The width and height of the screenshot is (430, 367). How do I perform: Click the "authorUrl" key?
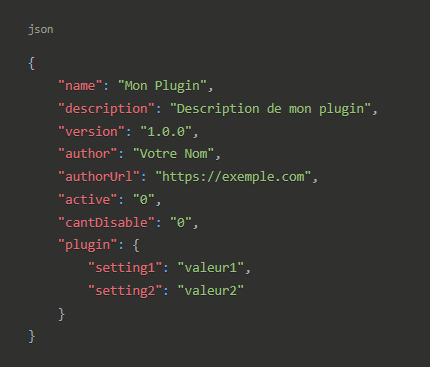pyautogui.click(x=99, y=176)
